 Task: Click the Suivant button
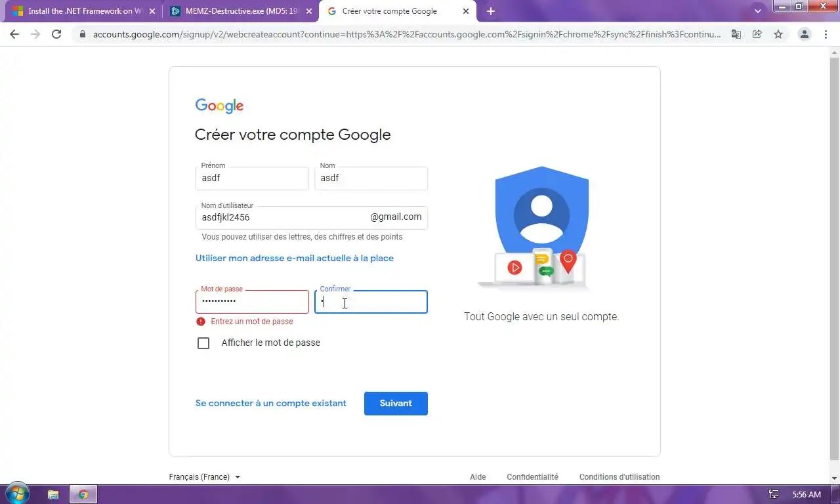[x=396, y=404]
